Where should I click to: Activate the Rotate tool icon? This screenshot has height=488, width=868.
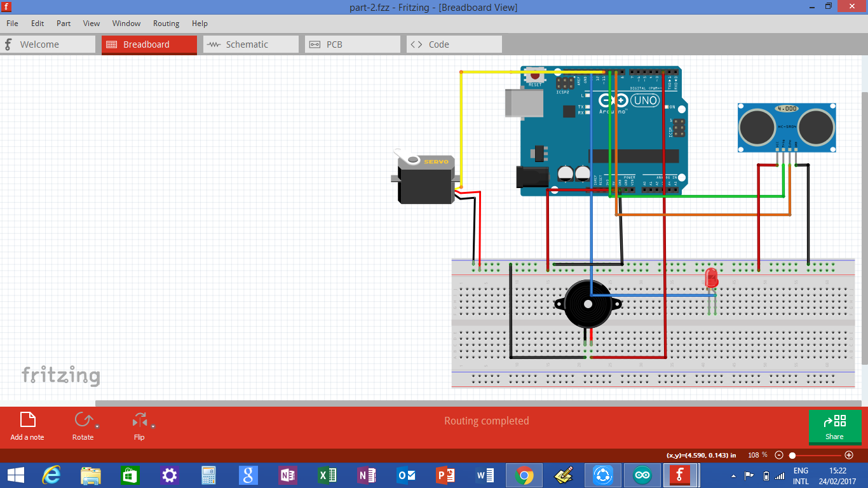point(83,420)
